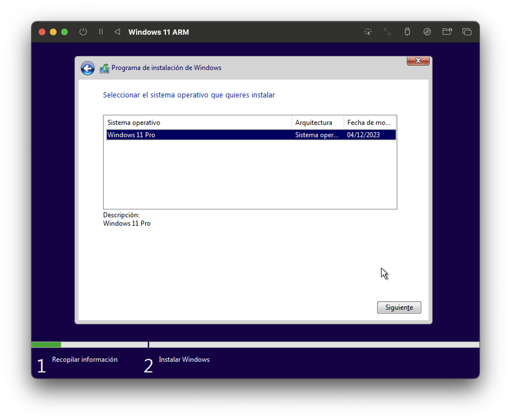Screen dimensions: 511x420
Task: Click the Seleccionar el sistema operativo heading
Action: point(189,95)
